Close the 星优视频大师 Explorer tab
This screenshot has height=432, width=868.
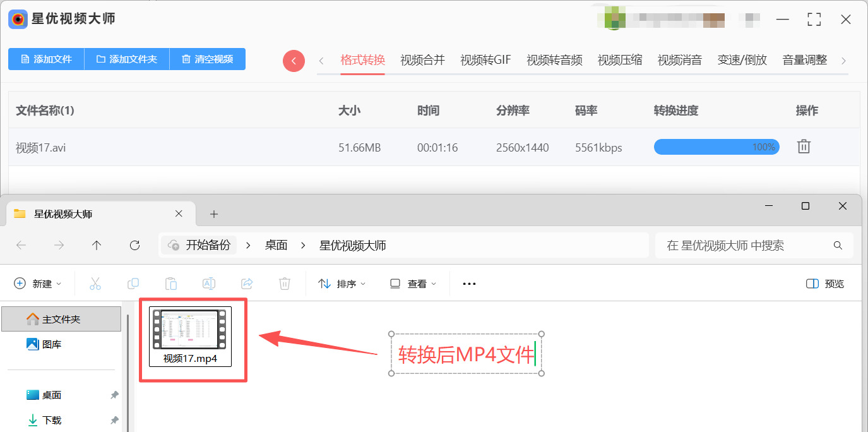click(x=179, y=213)
